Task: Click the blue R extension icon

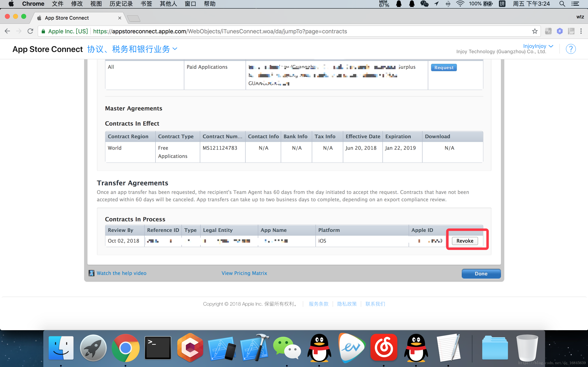Action: click(560, 31)
